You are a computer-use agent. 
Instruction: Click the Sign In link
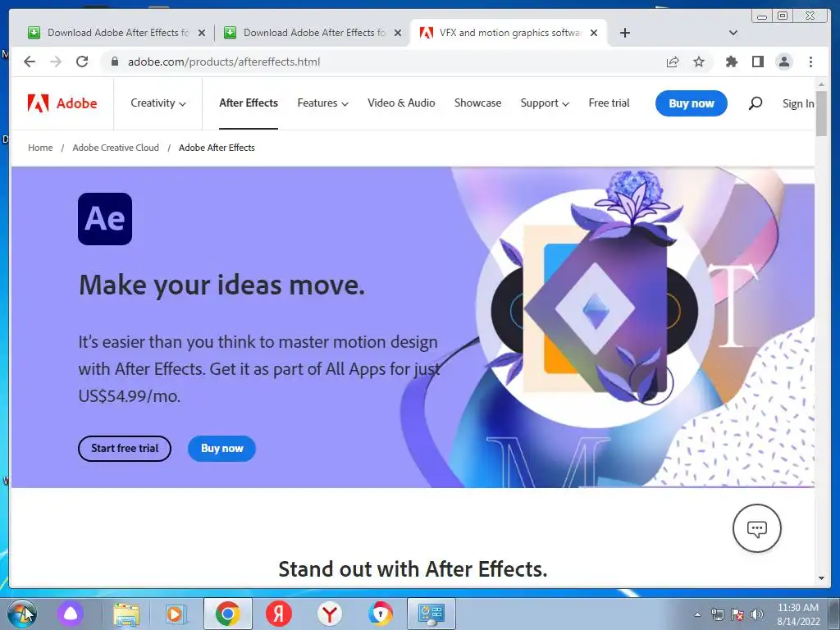(x=798, y=103)
